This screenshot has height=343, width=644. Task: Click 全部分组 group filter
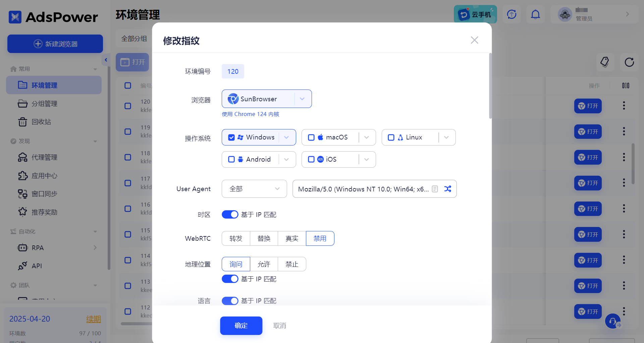pyautogui.click(x=134, y=39)
